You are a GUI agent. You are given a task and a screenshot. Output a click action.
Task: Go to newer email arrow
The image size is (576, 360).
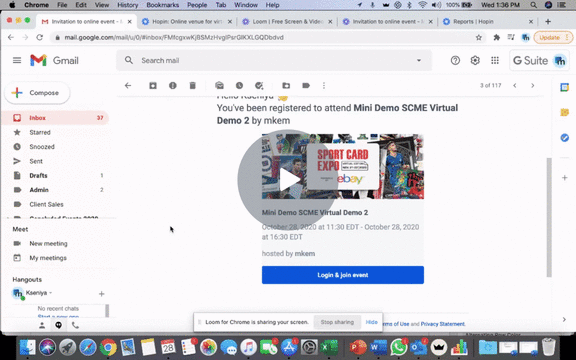pyautogui.click(x=515, y=86)
